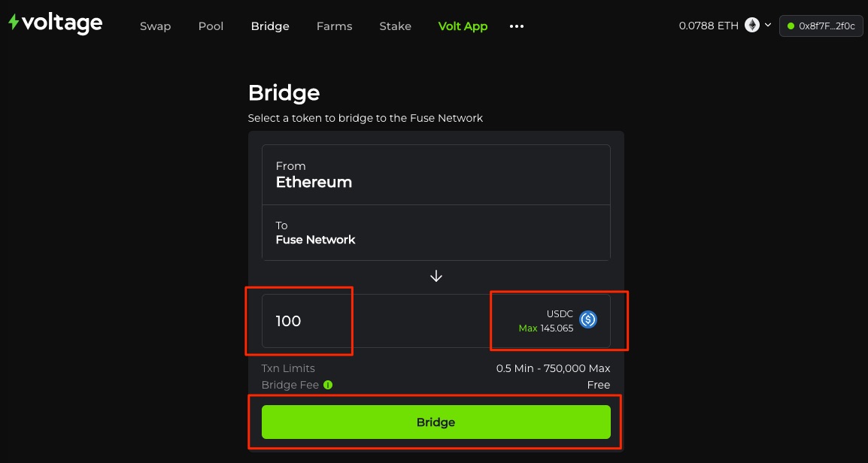Open the Pool tab
Screen dimensions: 868x463
point(211,26)
